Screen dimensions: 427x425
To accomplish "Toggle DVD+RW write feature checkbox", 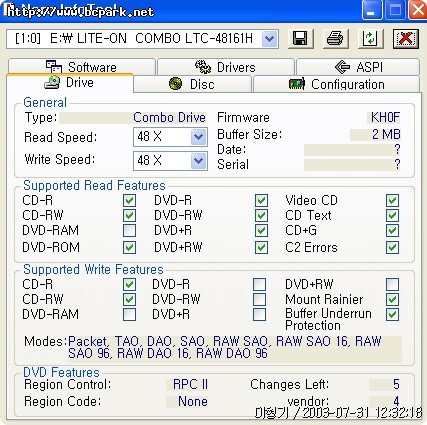I will coord(392,284).
